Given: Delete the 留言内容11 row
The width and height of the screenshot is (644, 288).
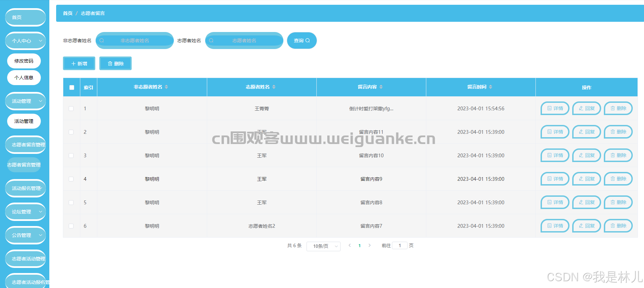Looking at the screenshot, I should coord(618,132).
